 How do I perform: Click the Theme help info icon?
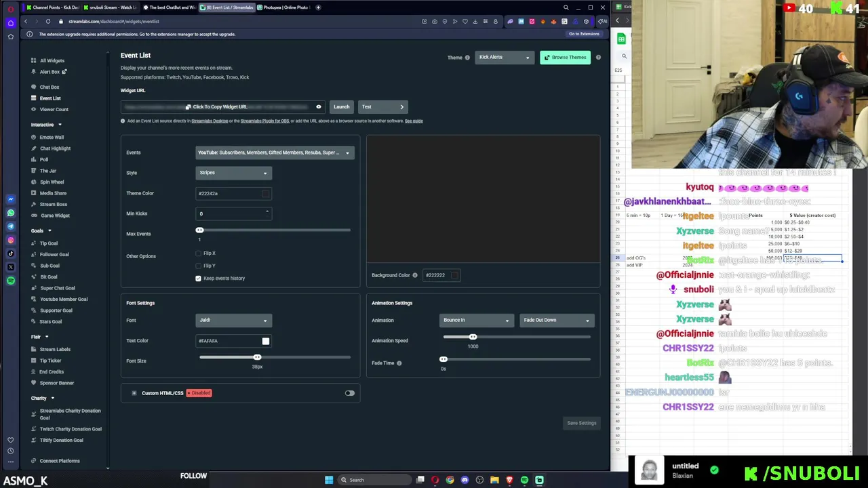click(467, 58)
